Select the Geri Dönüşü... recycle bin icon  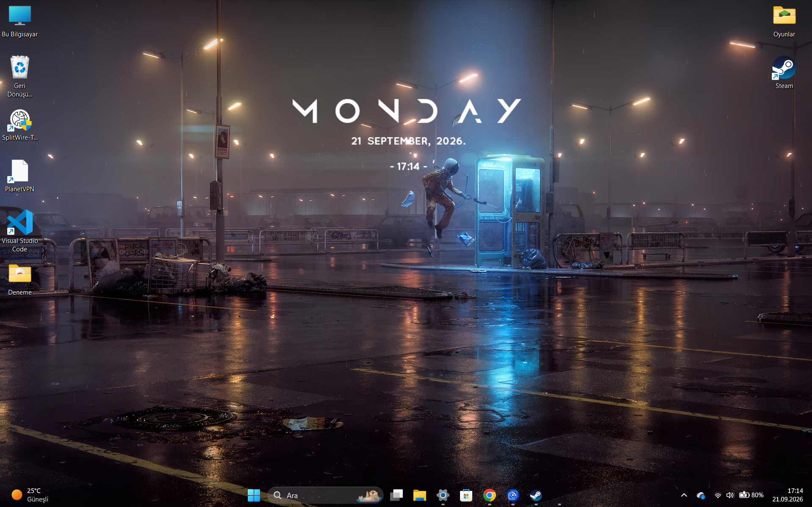[x=20, y=77]
